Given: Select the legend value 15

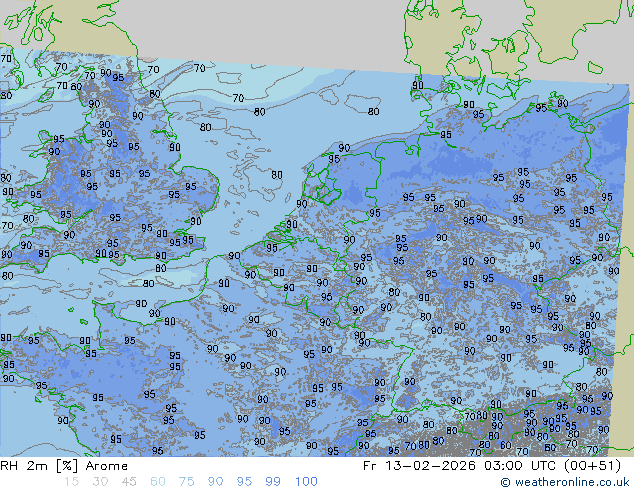Looking at the screenshot, I should tap(71, 482).
